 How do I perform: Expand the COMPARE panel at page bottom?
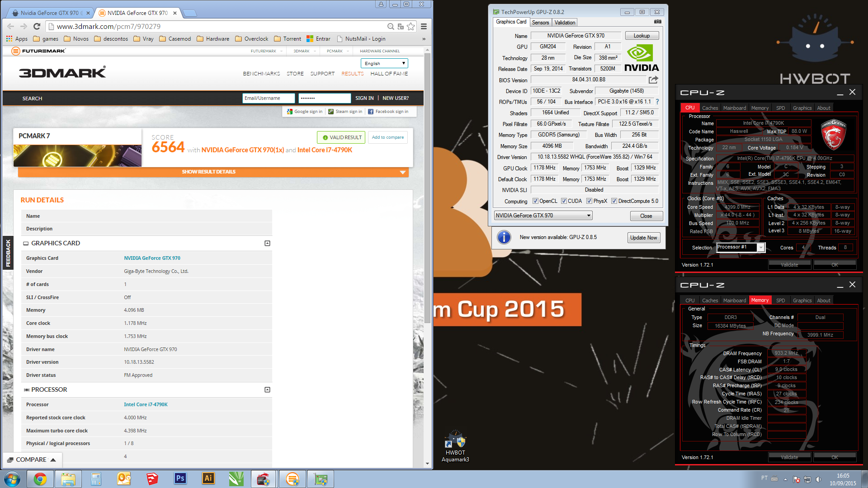(32, 460)
